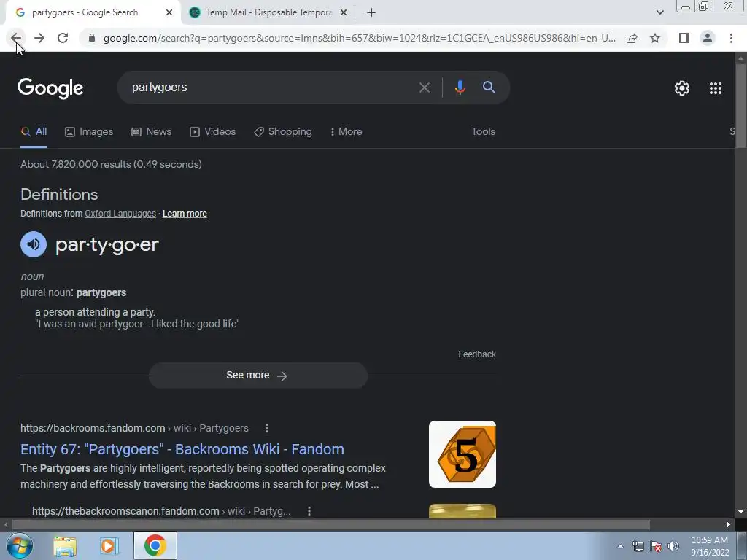Share this page icon in address bar
Viewport: 747px width, 560px height.
click(632, 38)
